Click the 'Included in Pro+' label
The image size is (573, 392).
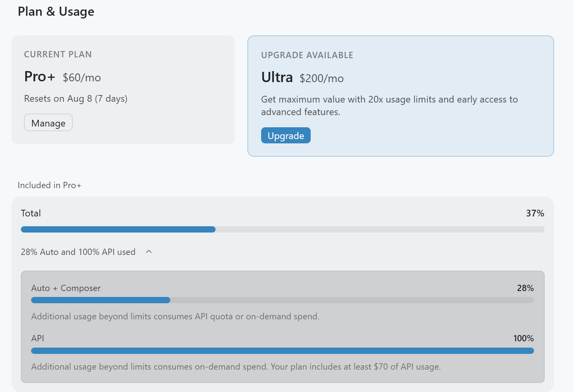coord(50,185)
